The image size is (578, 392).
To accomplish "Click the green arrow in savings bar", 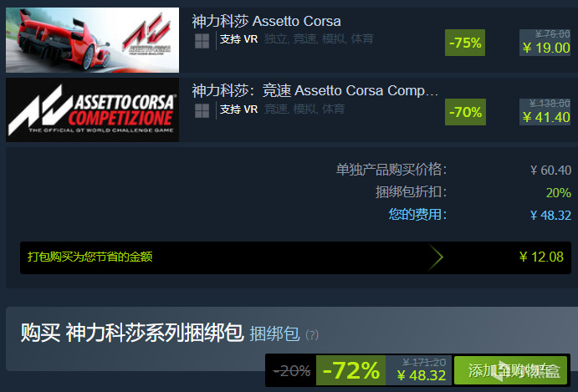I will coord(436,257).
